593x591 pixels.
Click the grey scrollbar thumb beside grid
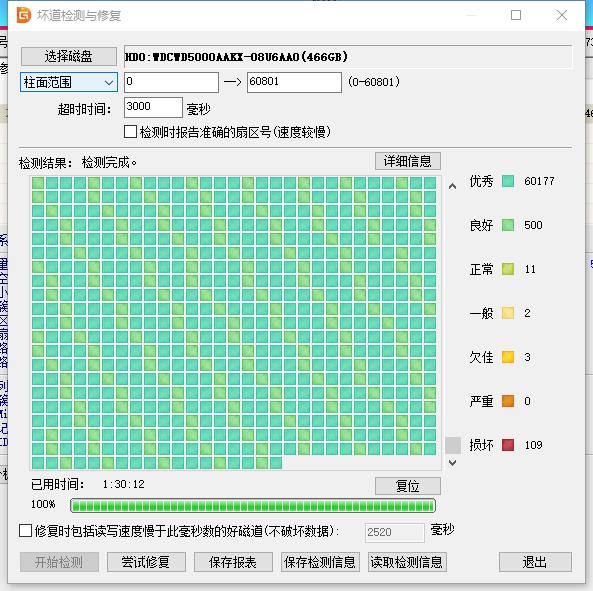(x=453, y=445)
